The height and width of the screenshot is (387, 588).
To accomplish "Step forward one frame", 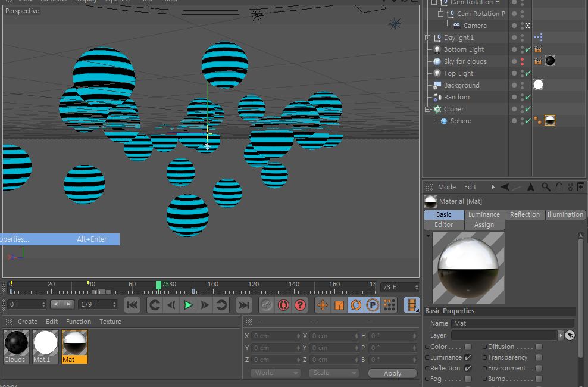I will coord(205,305).
